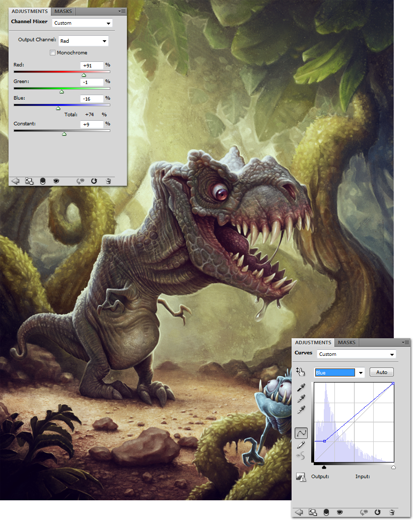Select the white point eyedropper

(301, 410)
